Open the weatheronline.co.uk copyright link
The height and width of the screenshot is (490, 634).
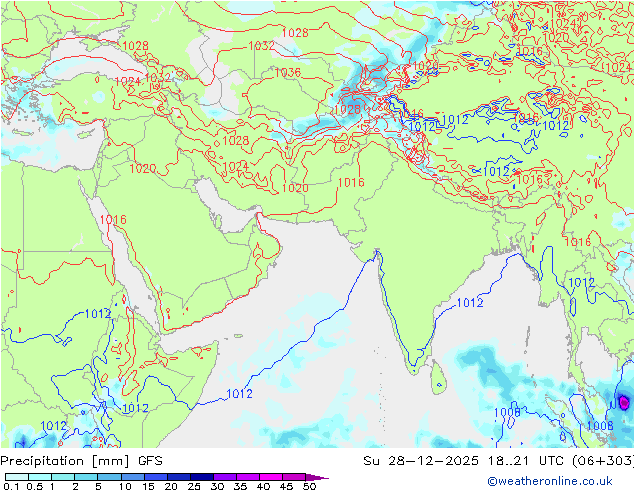550,481
